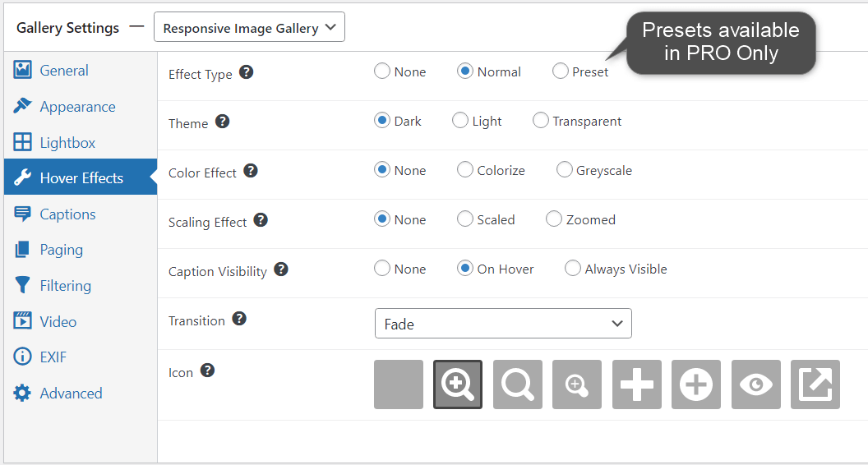Screen dimensions: 868x465
Task: Select the circled plus hover icon
Action: pyautogui.click(x=696, y=384)
